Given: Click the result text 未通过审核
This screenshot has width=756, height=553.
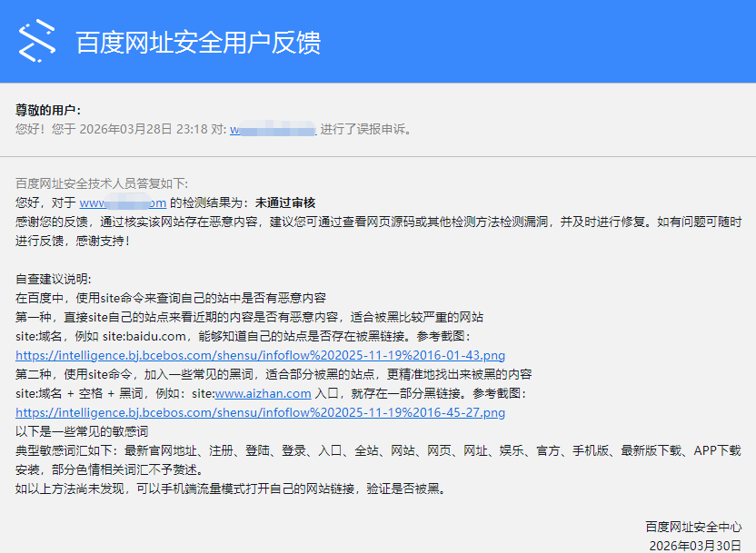Looking at the screenshot, I should pos(285,202).
